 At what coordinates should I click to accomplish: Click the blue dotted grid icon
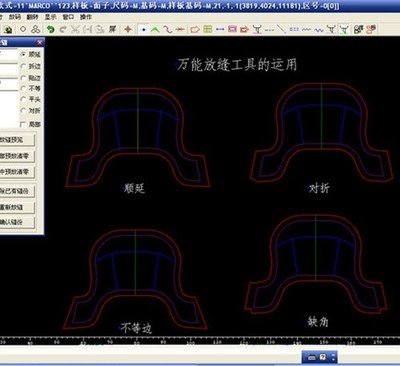point(294,29)
